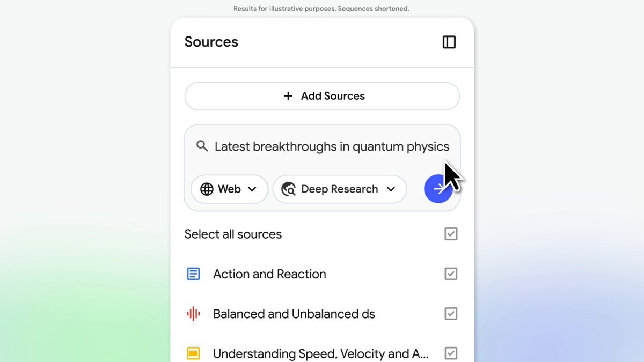The height and width of the screenshot is (362, 644).
Task: Click the globe Web icon
Action: coord(207,189)
